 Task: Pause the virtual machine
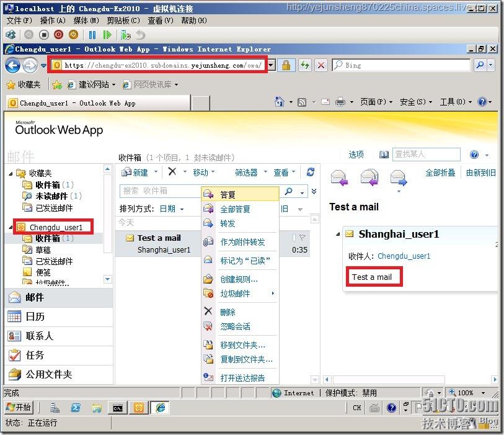[x=92, y=34]
